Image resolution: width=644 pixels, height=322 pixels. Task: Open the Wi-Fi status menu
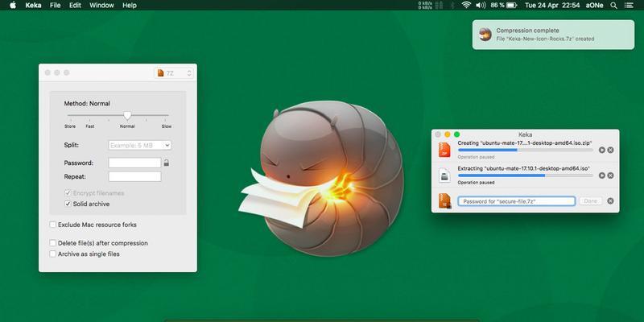click(466, 6)
